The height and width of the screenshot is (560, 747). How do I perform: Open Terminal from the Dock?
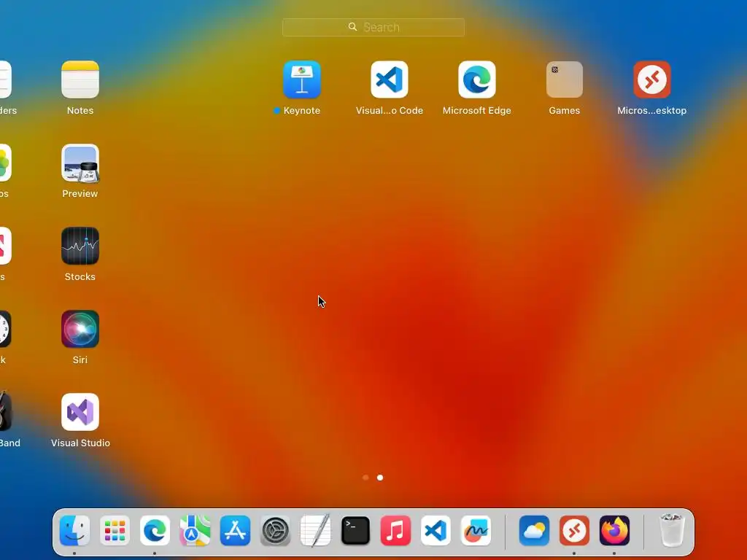tap(355, 531)
